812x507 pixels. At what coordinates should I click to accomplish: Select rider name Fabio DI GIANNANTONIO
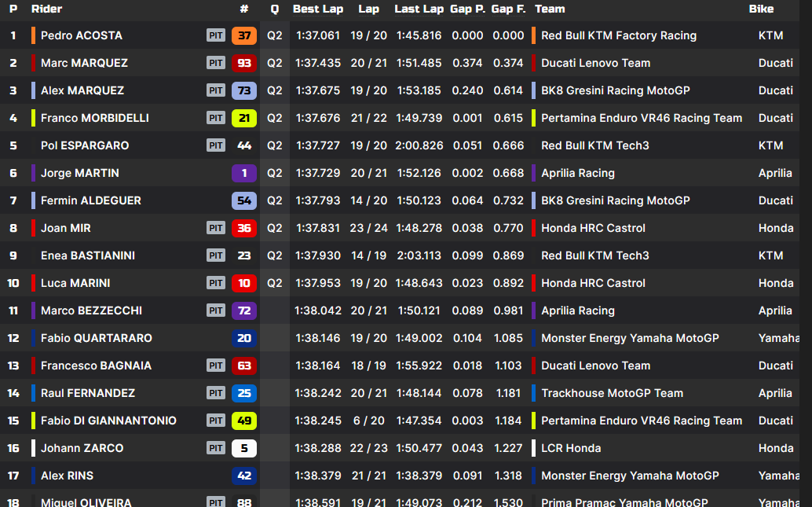108,420
